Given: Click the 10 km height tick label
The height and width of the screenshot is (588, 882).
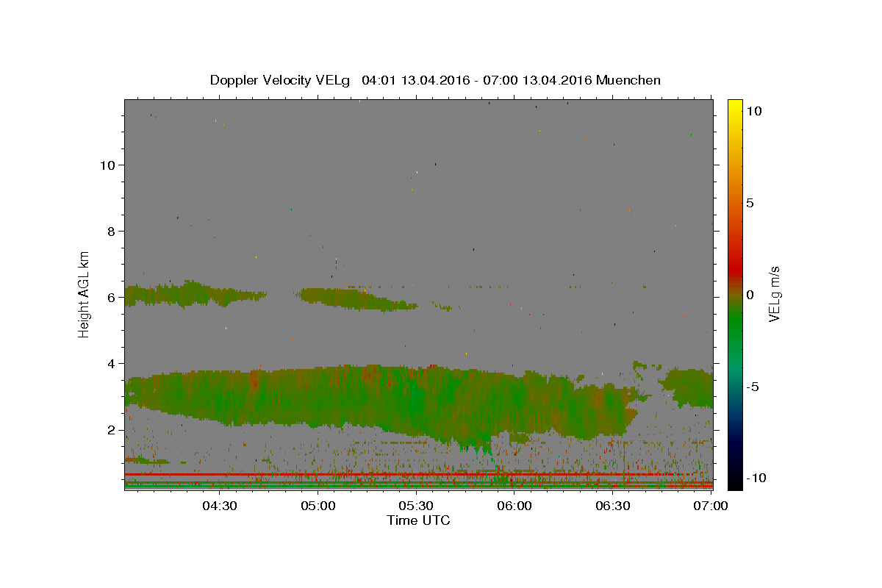Looking at the screenshot, I should [x=107, y=165].
